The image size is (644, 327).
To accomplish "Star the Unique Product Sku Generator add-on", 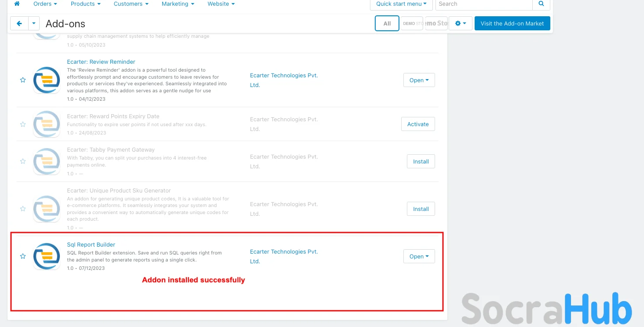I will click(23, 209).
